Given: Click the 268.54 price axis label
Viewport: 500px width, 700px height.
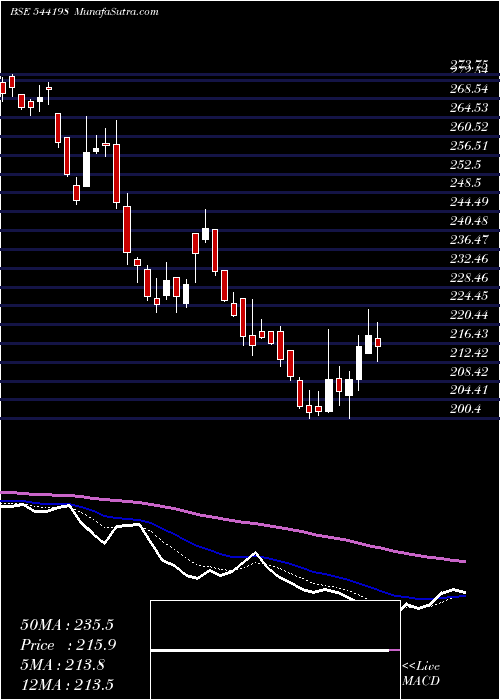Looking at the screenshot, I should tap(471, 89).
